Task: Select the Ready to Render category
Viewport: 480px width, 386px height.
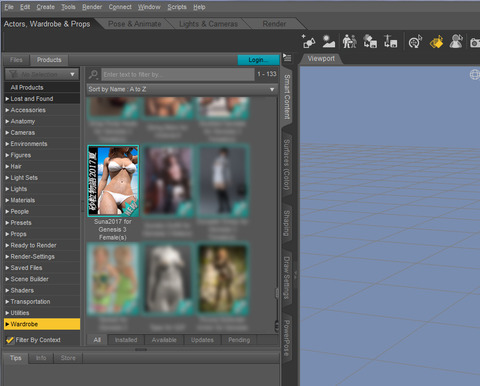Action: point(42,245)
